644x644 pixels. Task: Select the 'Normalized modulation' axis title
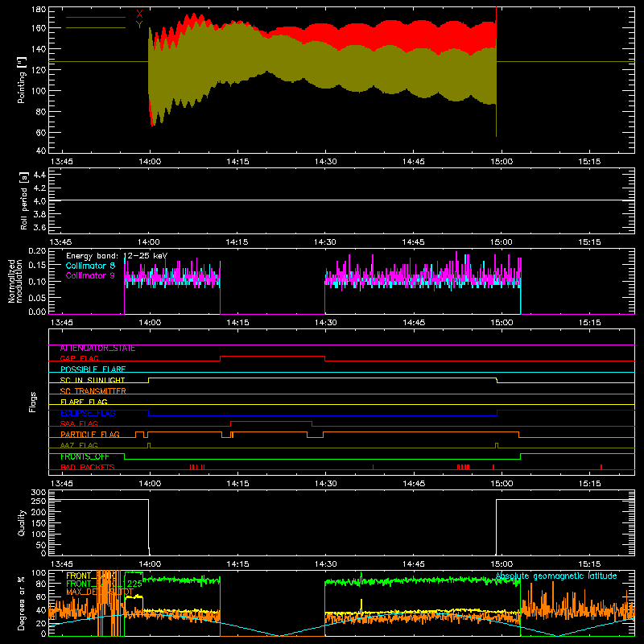pyautogui.click(x=15, y=281)
